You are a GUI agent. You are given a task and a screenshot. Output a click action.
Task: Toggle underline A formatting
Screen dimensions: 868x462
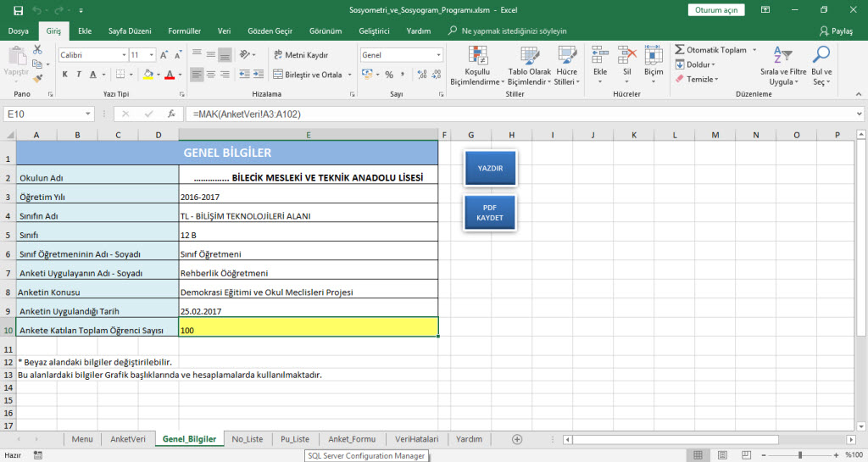pos(92,74)
